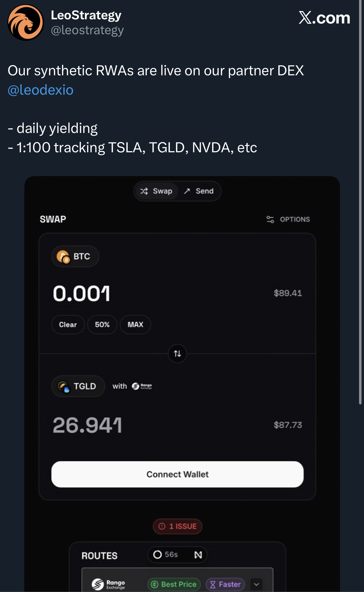Switch to the Send tab

pos(199,191)
